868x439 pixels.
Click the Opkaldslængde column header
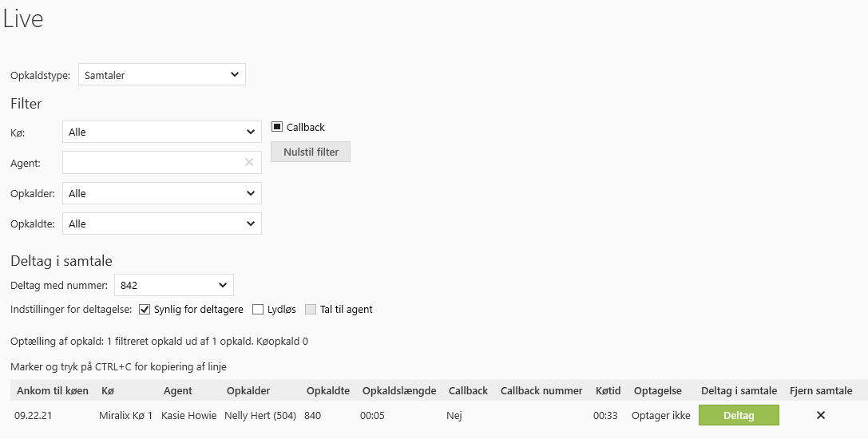399,390
